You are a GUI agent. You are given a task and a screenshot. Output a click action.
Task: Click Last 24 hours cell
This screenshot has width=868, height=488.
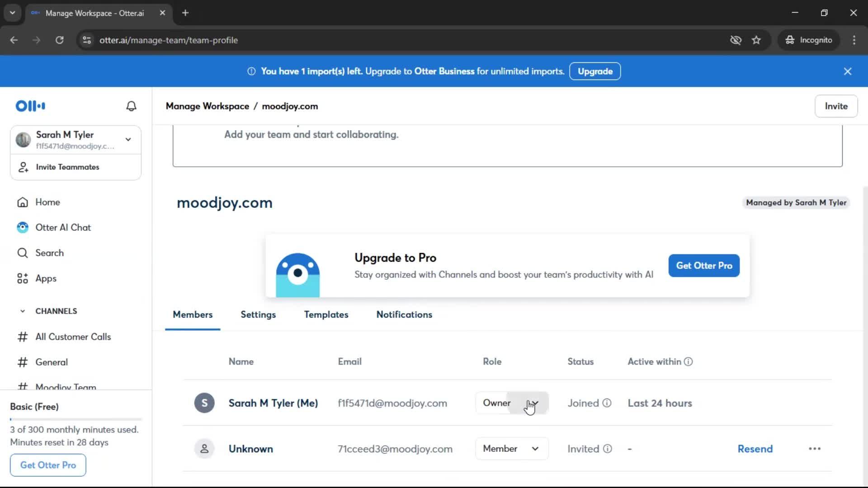[660, 403]
